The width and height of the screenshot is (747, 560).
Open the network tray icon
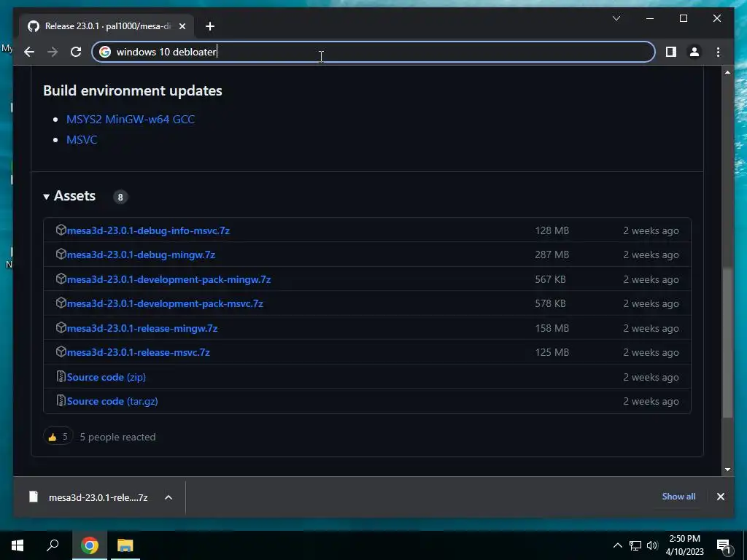click(x=635, y=545)
